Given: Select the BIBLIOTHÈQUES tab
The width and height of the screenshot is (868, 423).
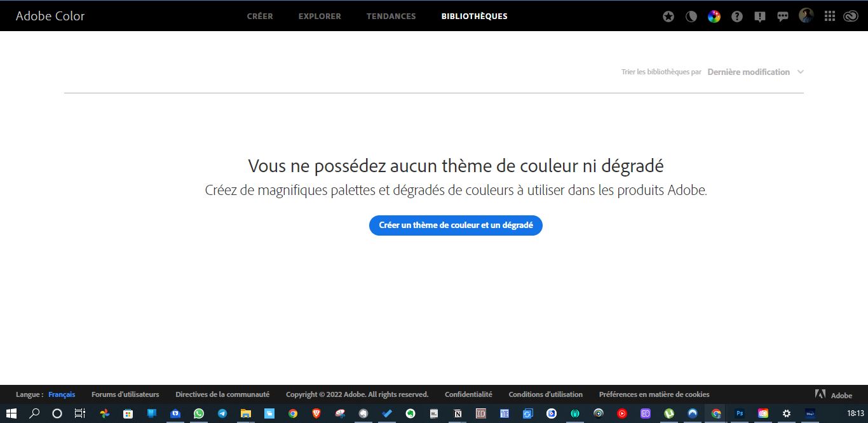Looking at the screenshot, I should [475, 17].
